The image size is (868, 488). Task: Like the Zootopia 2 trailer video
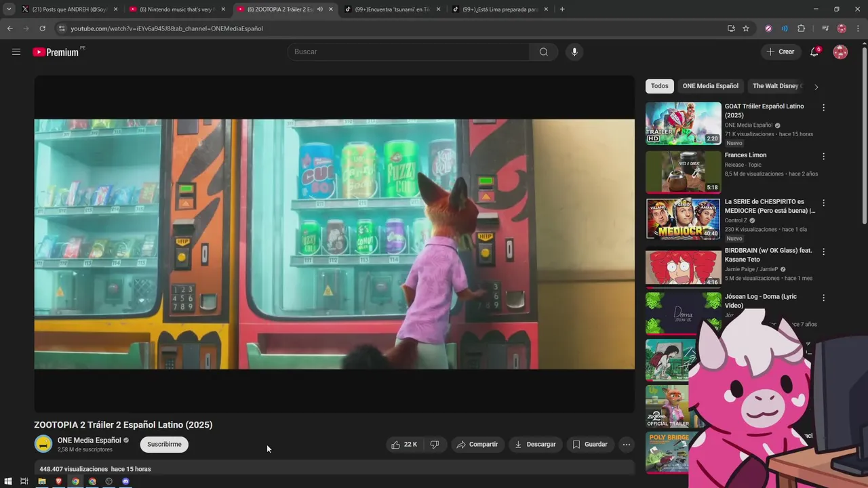[404, 445]
